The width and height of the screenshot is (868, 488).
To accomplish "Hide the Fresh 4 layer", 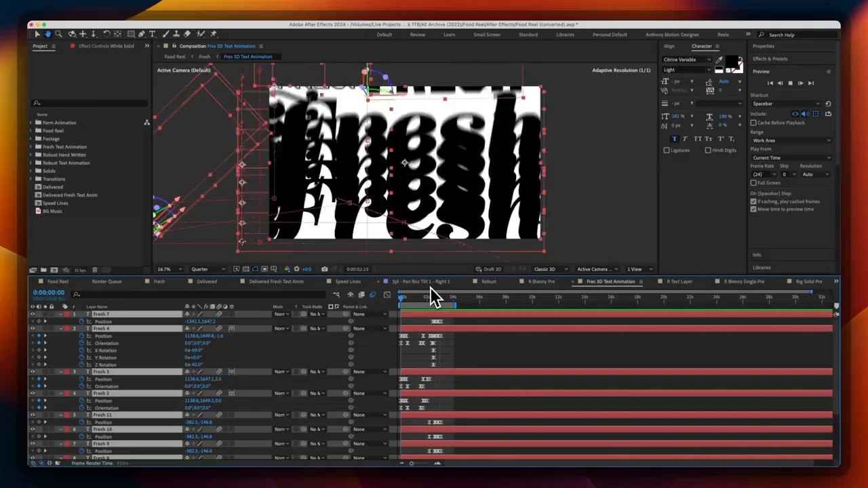I will 33,328.
